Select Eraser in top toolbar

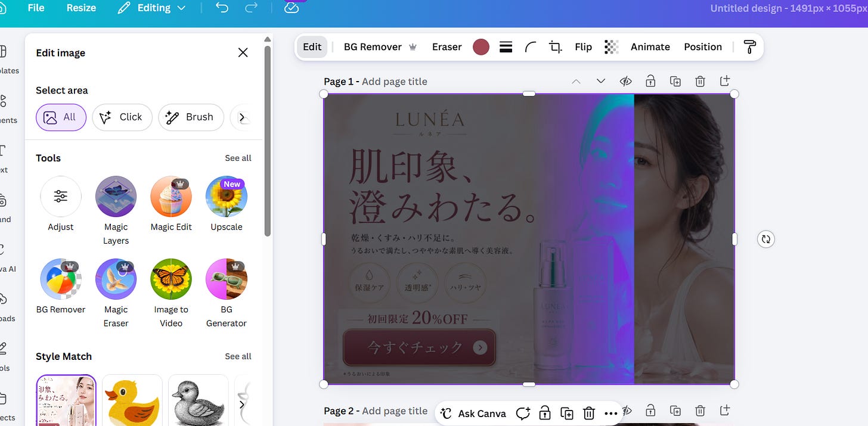point(447,47)
